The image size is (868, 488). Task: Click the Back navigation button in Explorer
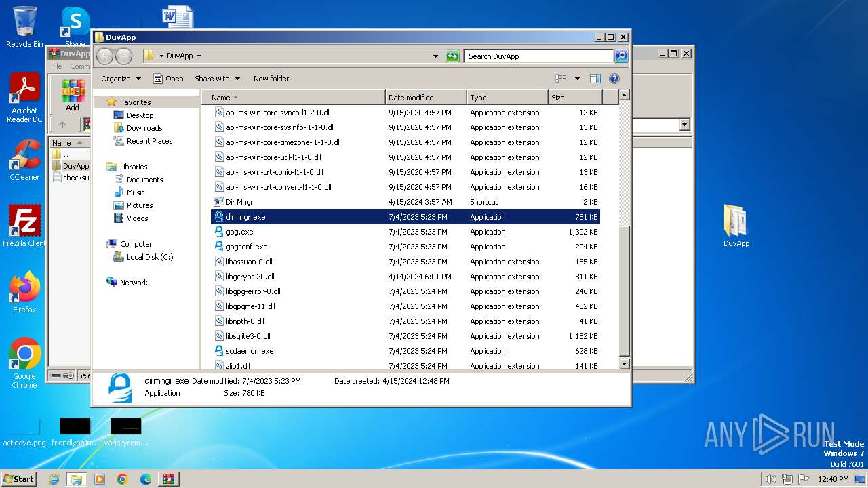[105, 56]
